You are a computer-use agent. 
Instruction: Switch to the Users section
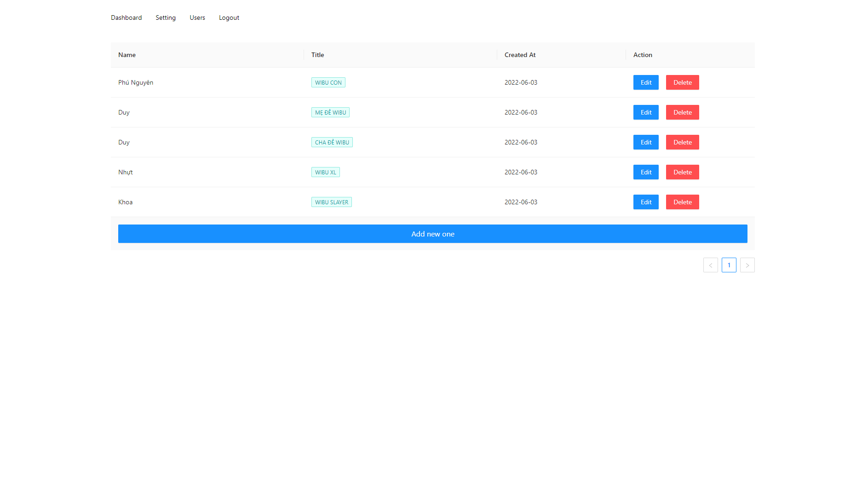[197, 17]
